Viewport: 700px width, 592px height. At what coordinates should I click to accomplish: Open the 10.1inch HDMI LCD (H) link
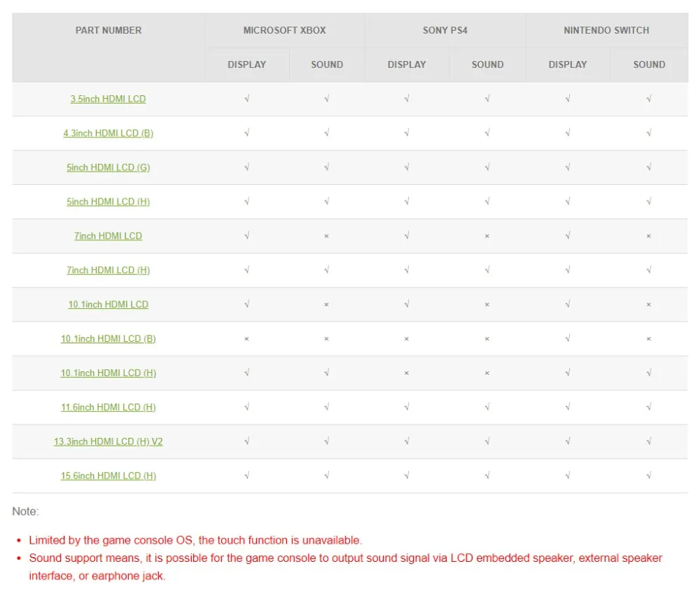108,373
